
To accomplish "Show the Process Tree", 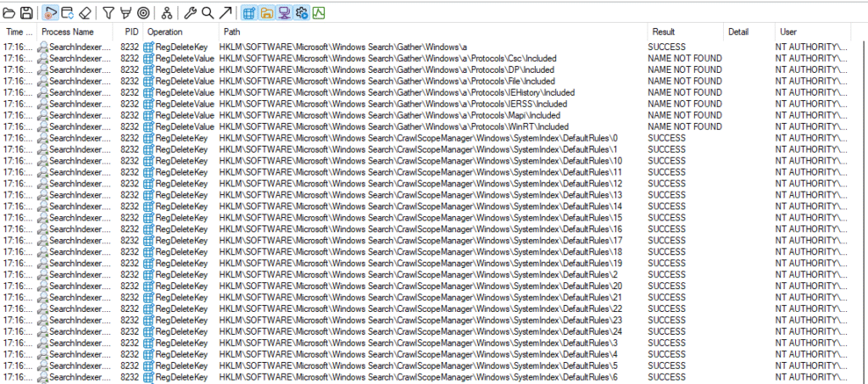I will [167, 13].
